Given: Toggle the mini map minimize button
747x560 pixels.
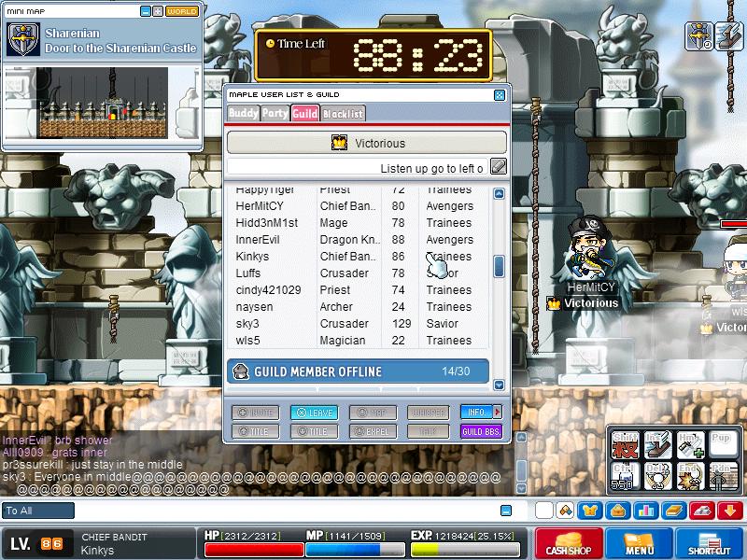Looking at the screenshot, I should [146, 11].
